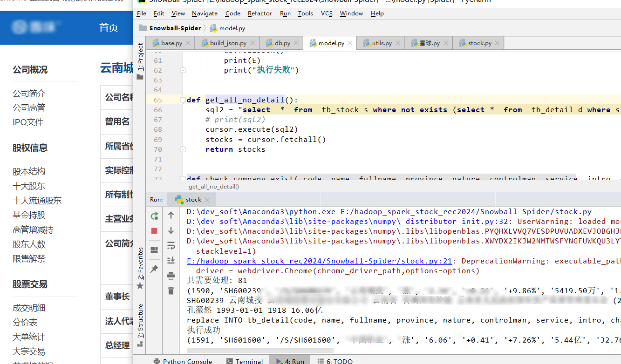Open the 1: Project tool window
This screenshot has height=364, width=621.
(x=140, y=61)
